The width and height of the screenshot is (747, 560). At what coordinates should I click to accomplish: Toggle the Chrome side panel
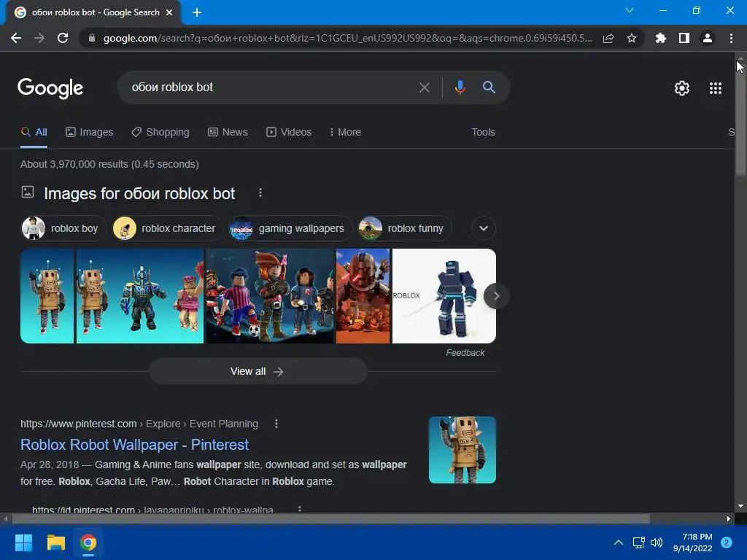coord(684,38)
